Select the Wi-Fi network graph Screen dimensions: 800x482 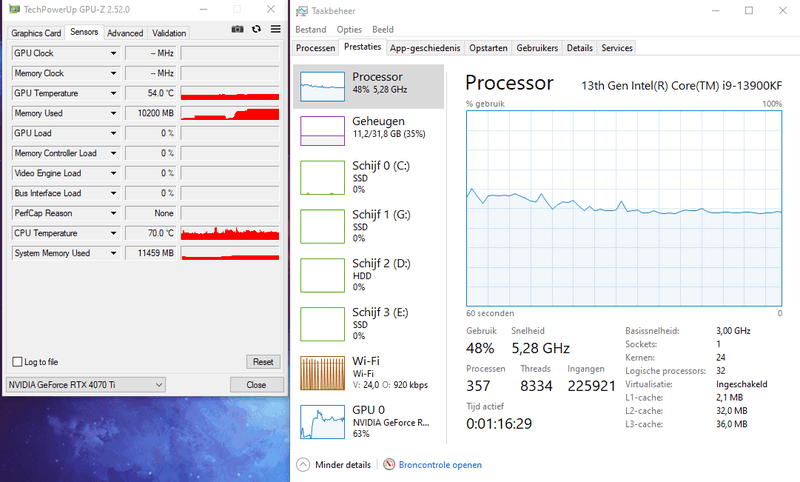click(x=322, y=373)
